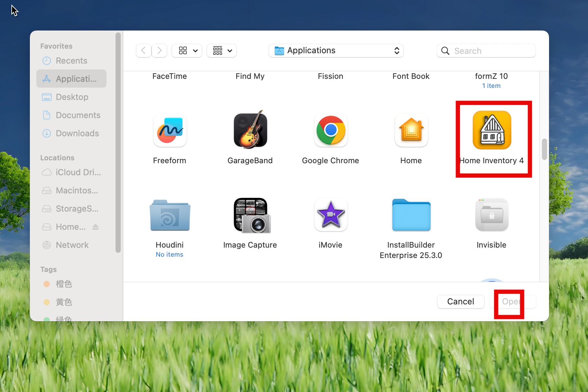
Task: Expand the Applications location popup
Action: coord(336,51)
